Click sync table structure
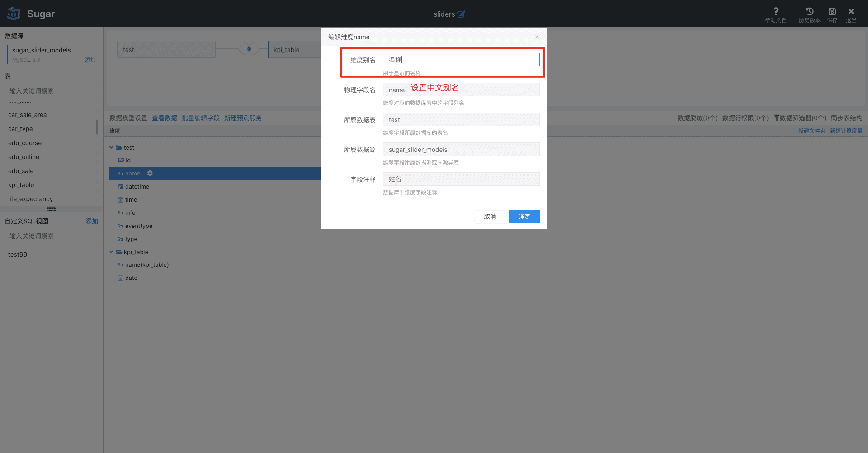Viewport: 868px width, 453px height. click(x=847, y=118)
